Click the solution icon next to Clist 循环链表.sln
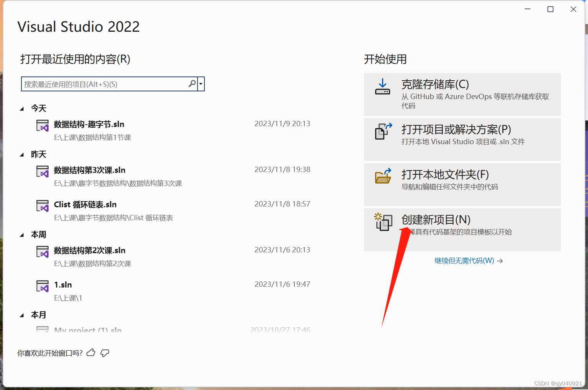The image size is (588, 390). point(42,206)
